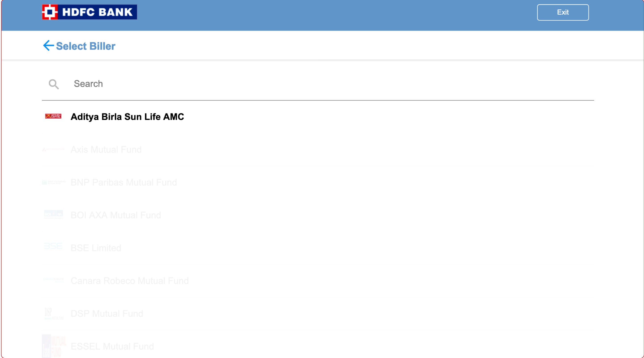644x358 pixels.
Task: Click the BOI AXA logo icon
Action: coord(53,215)
